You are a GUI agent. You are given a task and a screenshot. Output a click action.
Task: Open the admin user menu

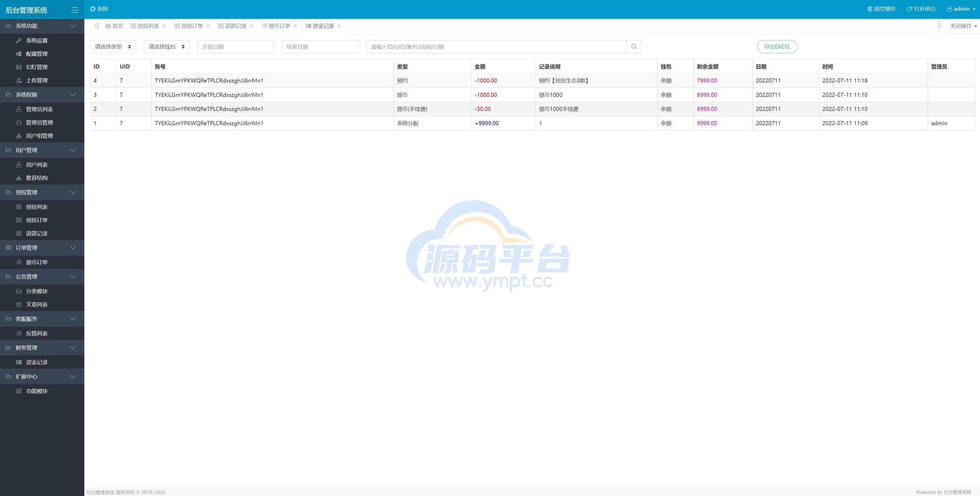point(961,9)
